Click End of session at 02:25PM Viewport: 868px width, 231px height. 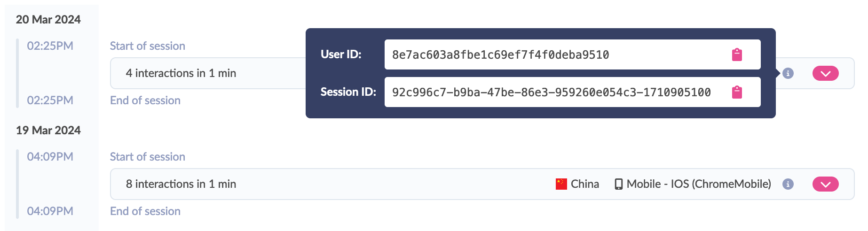click(x=145, y=100)
